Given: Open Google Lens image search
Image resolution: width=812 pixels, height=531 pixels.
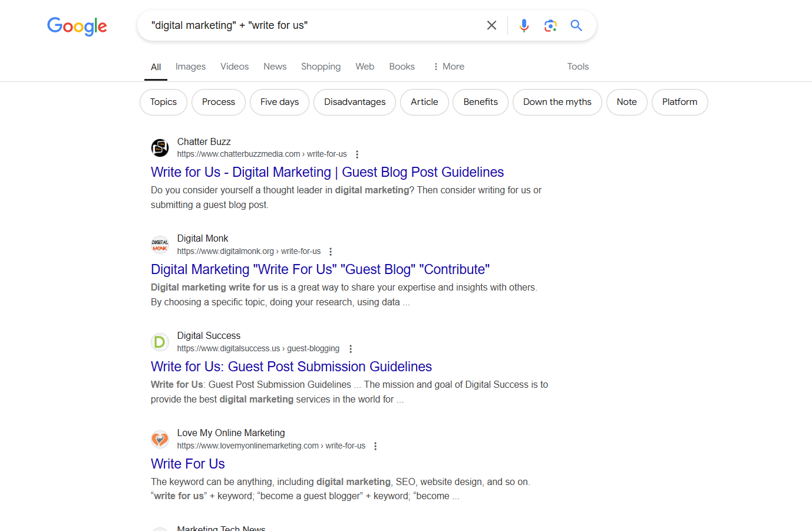Looking at the screenshot, I should coord(550,25).
